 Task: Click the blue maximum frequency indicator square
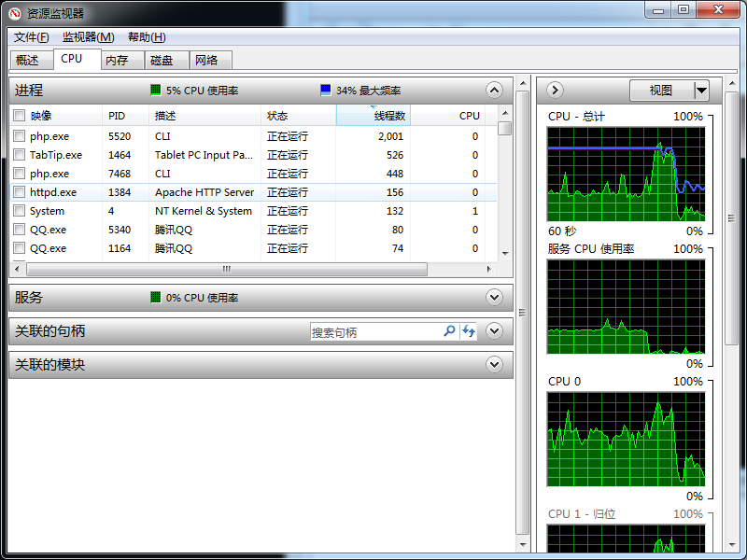click(x=326, y=91)
